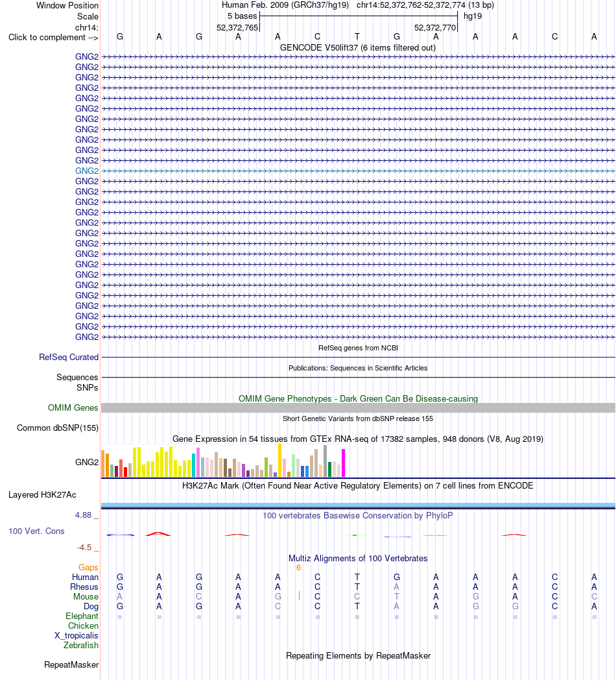Open "Multiz Alignments of 100 Vertebrates" title
This screenshot has height=680, width=616.
click(x=358, y=559)
